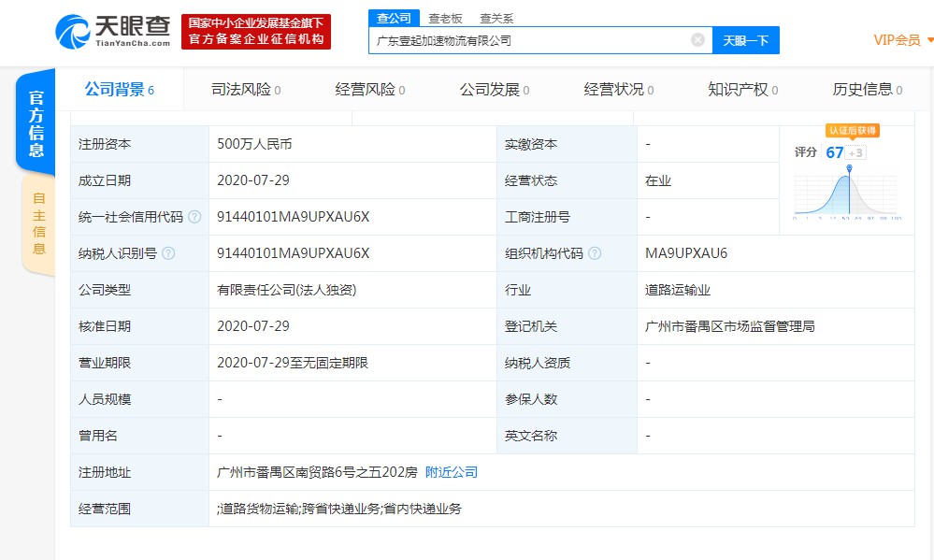The height and width of the screenshot is (560, 934).
Task: Click the 营业期限 label
Action: coord(105,363)
